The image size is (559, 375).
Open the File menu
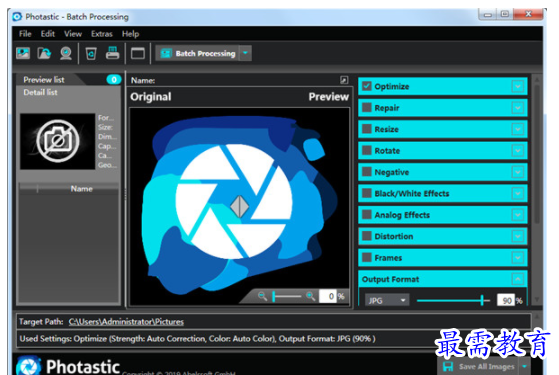(25, 34)
